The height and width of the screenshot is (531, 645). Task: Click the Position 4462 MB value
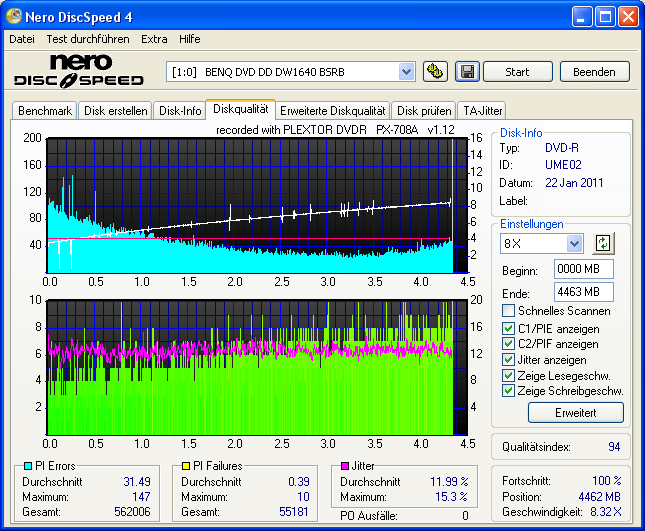(599, 497)
